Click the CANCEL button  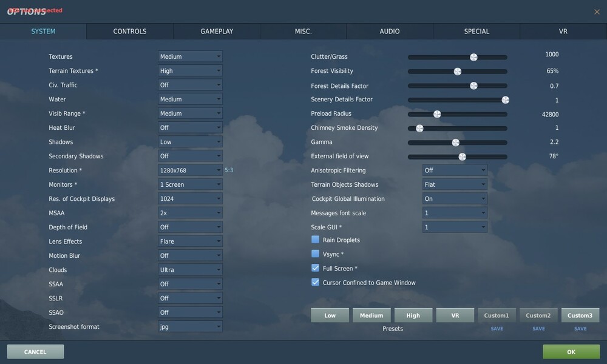point(35,352)
